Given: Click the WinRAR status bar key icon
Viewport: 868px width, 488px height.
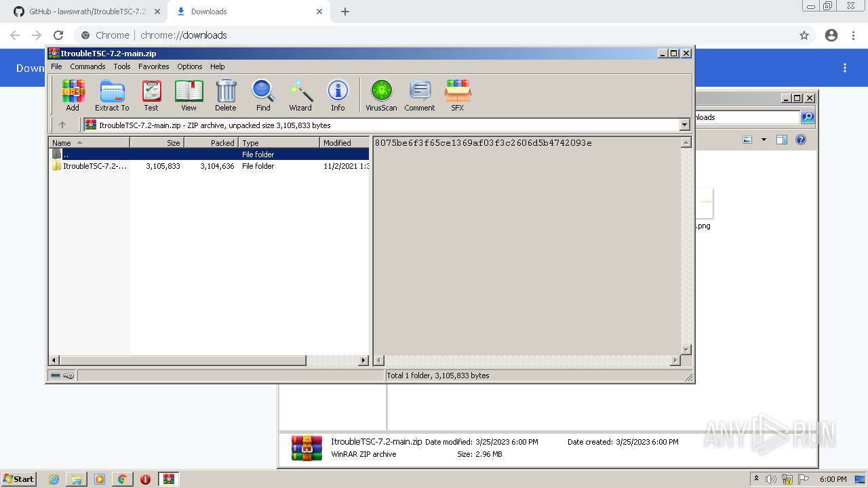Looking at the screenshot, I should (68, 375).
